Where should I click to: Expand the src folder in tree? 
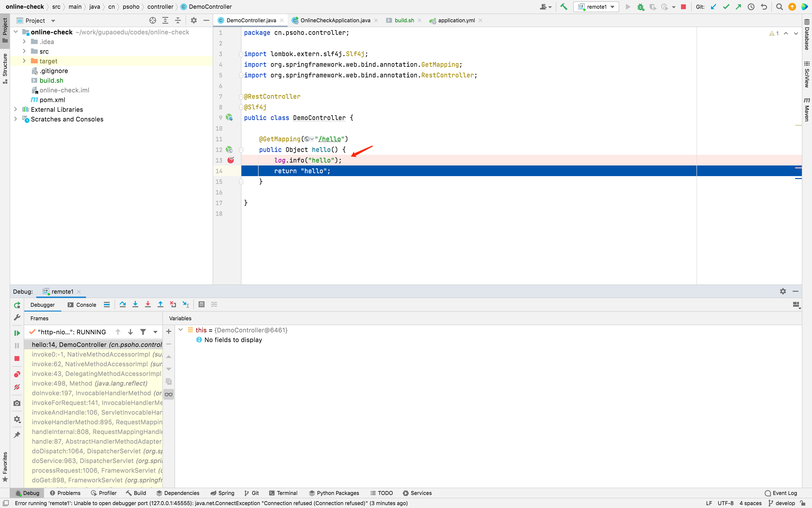point(24,51)
